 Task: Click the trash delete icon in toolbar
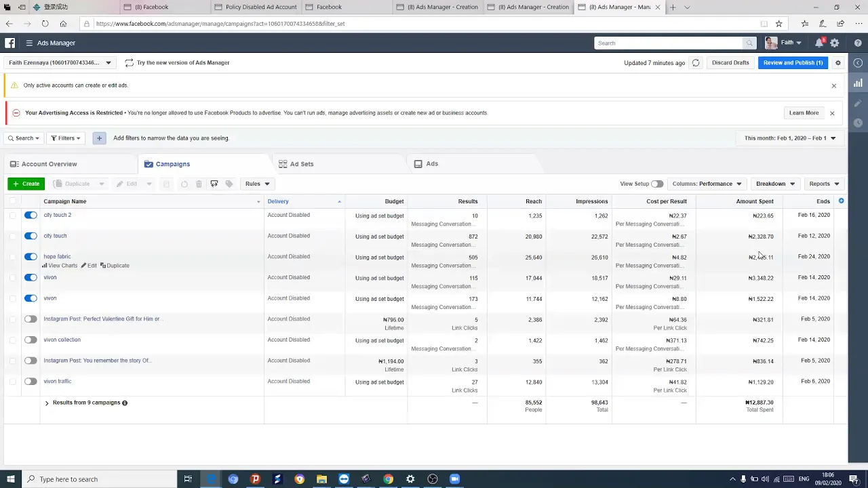(x=199, y=184)
